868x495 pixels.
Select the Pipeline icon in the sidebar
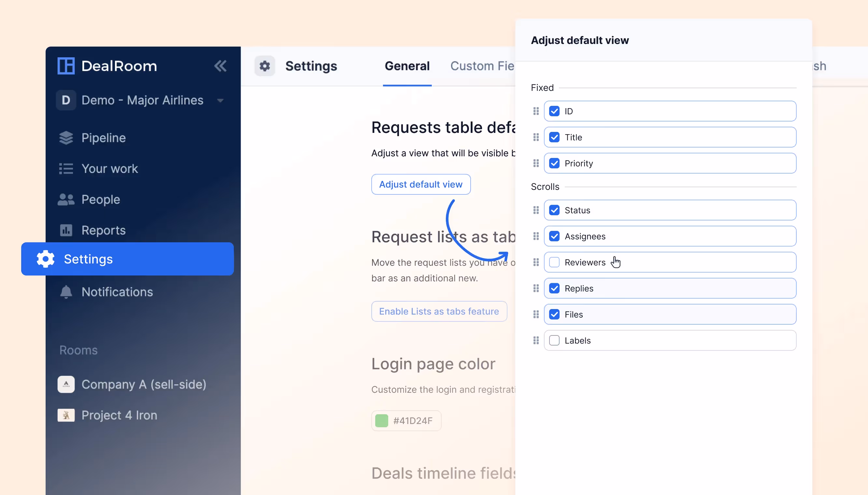[x=66, y=137]
